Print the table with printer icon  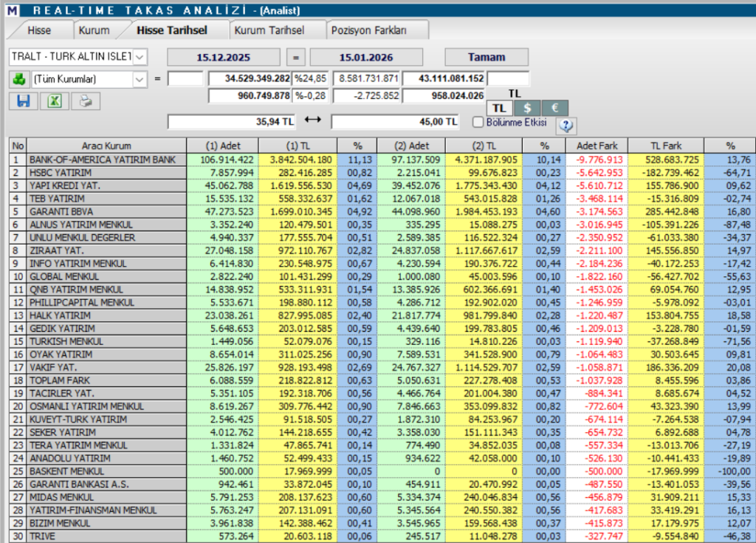86,101
